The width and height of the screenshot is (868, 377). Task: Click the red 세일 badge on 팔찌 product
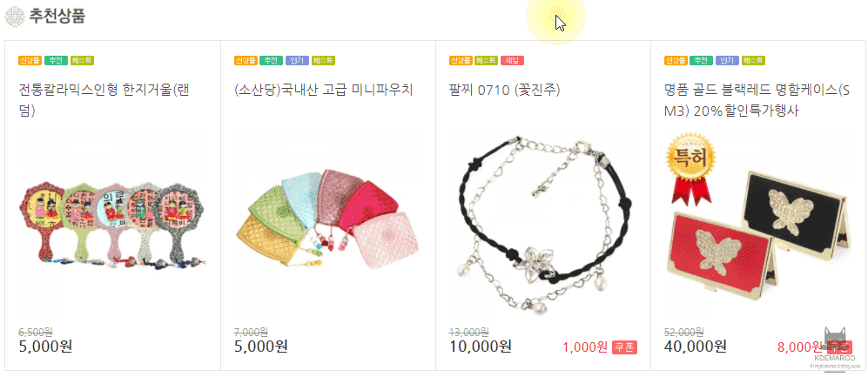pos(512,60)
